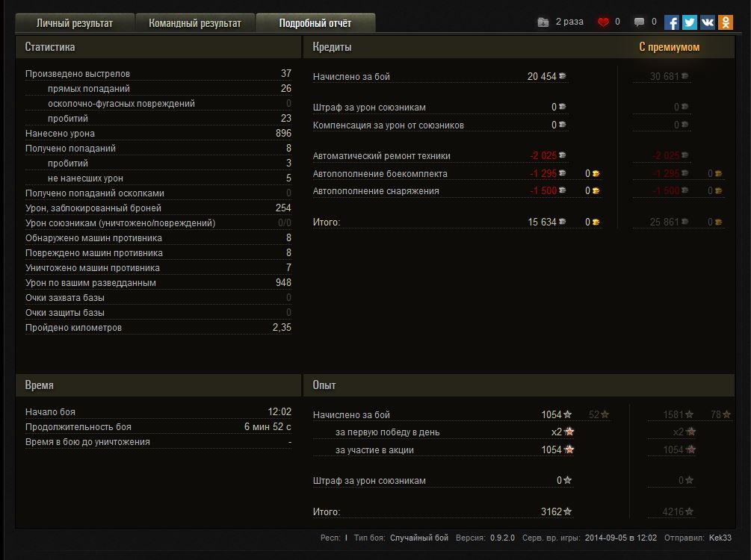Click the star icon next to 3162
The height and width of the screenshot is (560, 751).
[568, 512]
